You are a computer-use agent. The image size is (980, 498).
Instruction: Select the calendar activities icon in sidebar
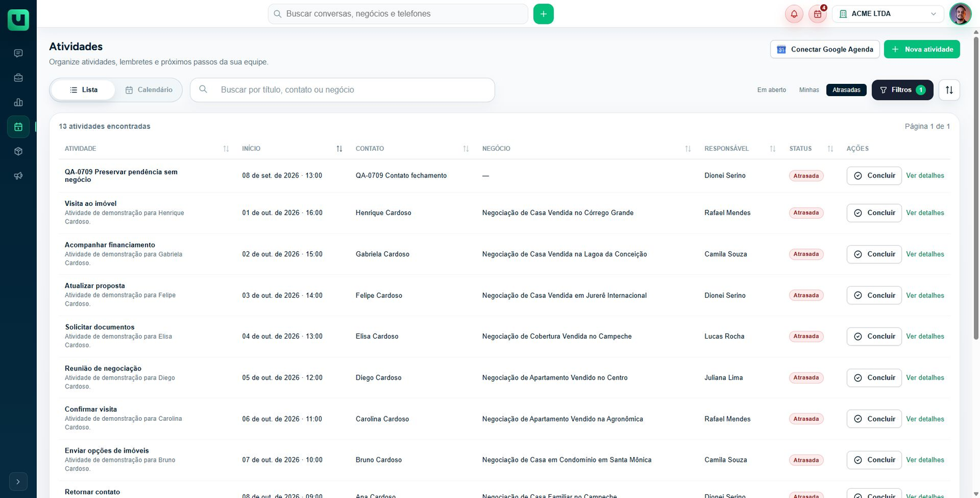[18, 127]
